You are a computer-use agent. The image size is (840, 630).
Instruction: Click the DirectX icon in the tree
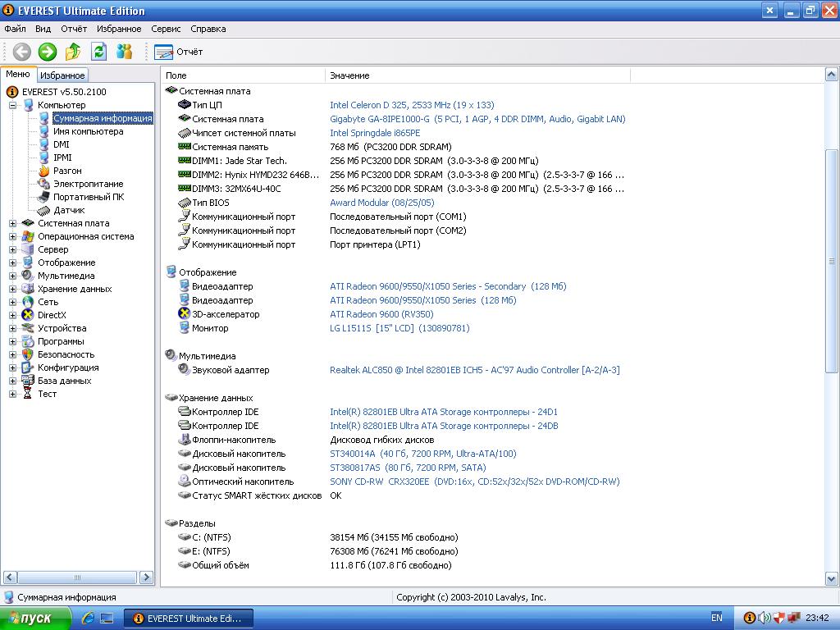tap(28, 316)
